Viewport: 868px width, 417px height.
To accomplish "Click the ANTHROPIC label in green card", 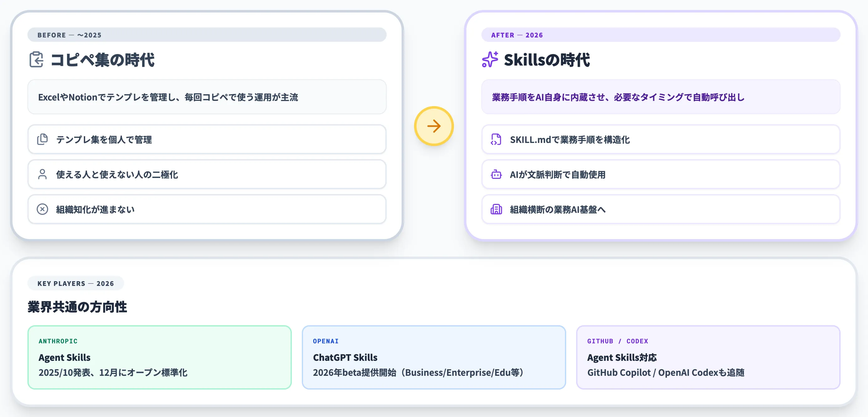I will pyautogui.click(x=58, y=341).
